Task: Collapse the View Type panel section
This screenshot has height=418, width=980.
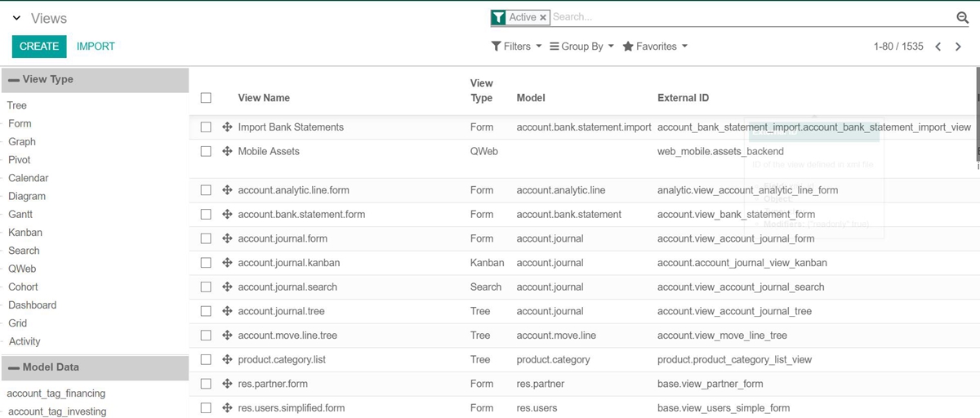Action: pos(15,79)
